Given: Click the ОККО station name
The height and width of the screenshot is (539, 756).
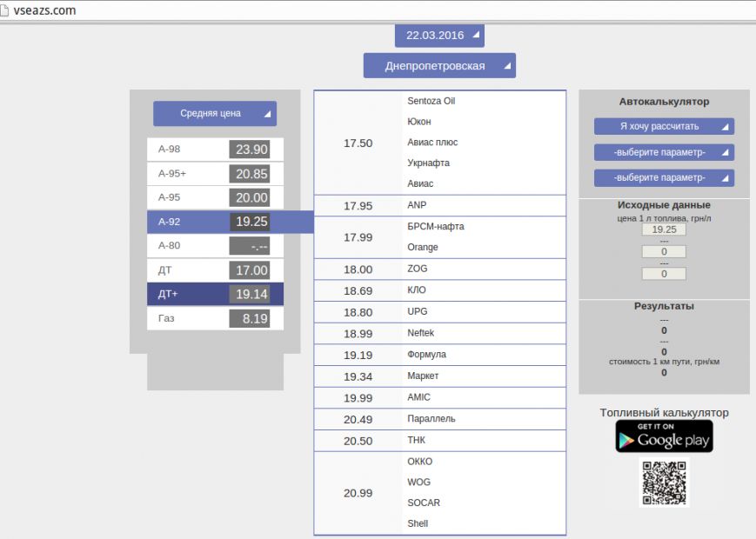Looking at the screenshot, I should [419, 462].
